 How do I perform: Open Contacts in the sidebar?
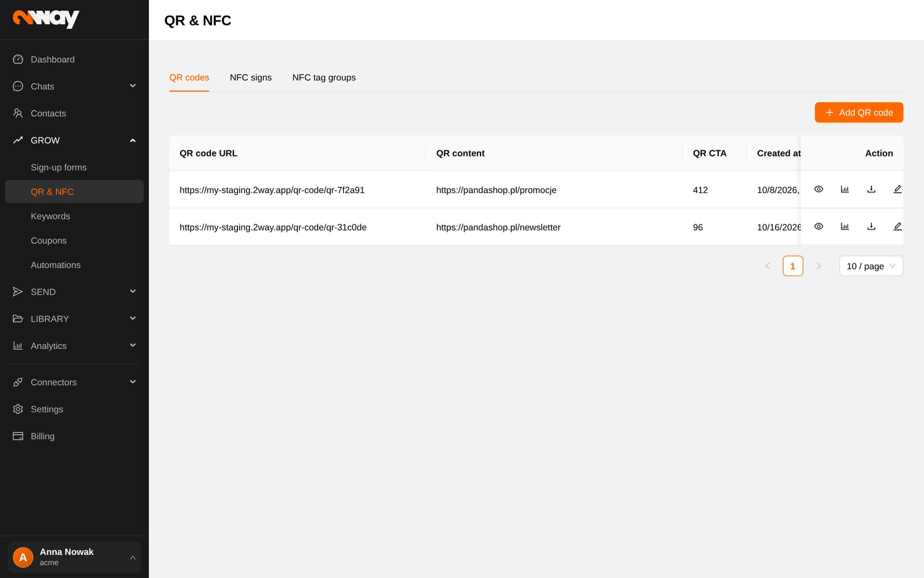click(x=74, y=113)
